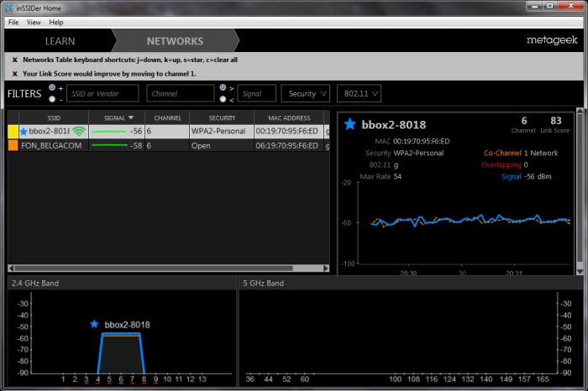Sort table by CHANNEL column header
The width and height of the screenshot is (588, 391).
pos(167,118)
